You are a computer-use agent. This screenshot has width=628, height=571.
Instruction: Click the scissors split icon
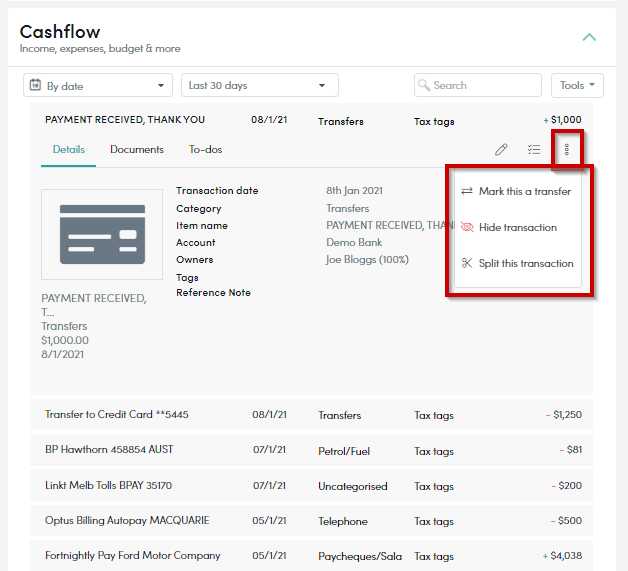(467, 263)
